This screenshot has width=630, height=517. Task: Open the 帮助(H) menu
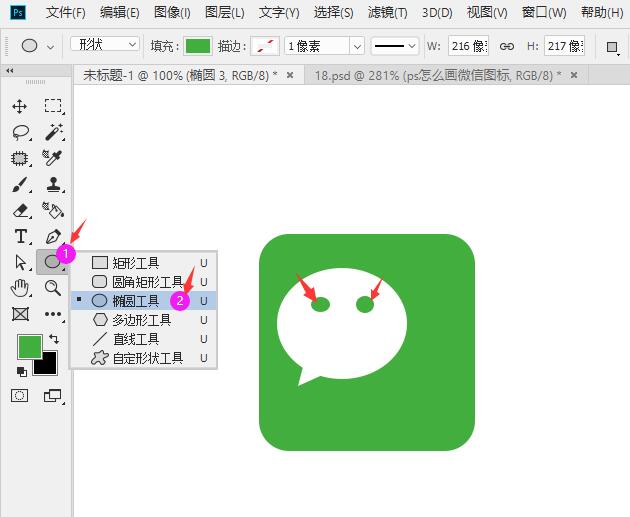[602, 12]
